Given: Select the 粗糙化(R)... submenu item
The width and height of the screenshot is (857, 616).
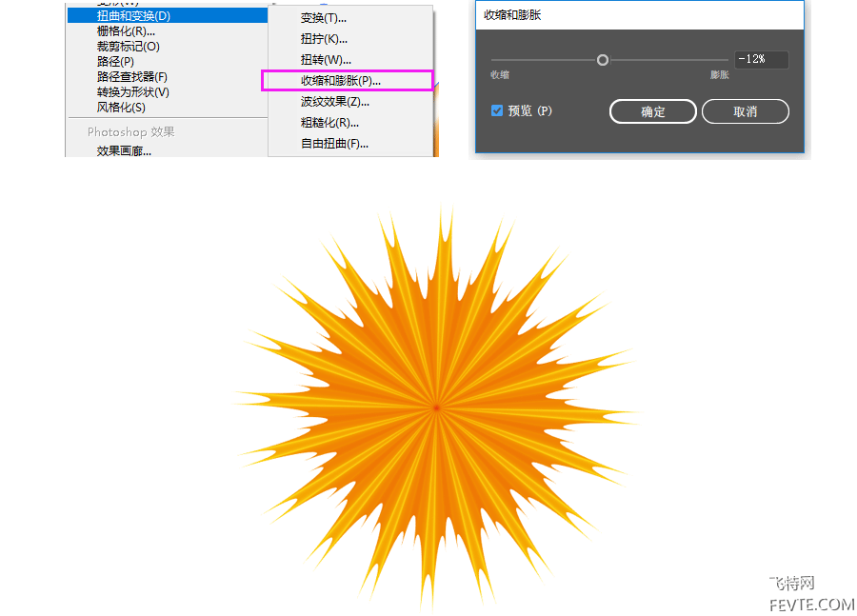Looking at the screenshot, I should click(329, 123).
